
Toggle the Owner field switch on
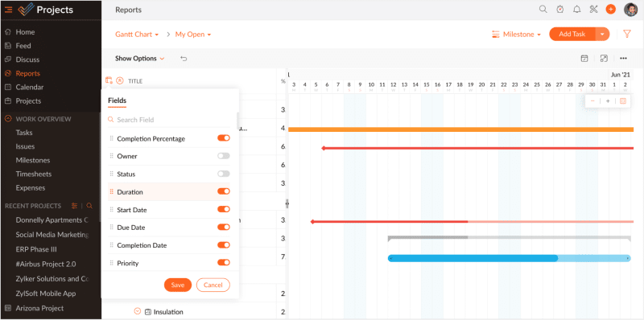tap(224, 156)
